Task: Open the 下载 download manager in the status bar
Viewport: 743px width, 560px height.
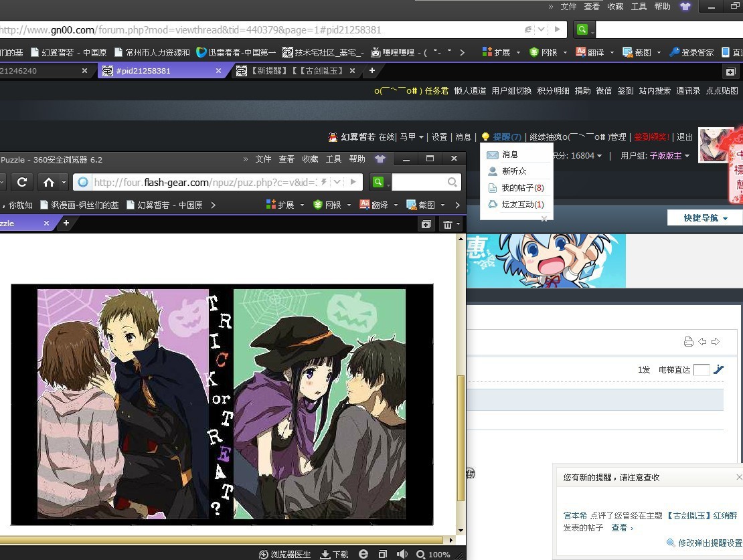Action: [x=334, y=554]
